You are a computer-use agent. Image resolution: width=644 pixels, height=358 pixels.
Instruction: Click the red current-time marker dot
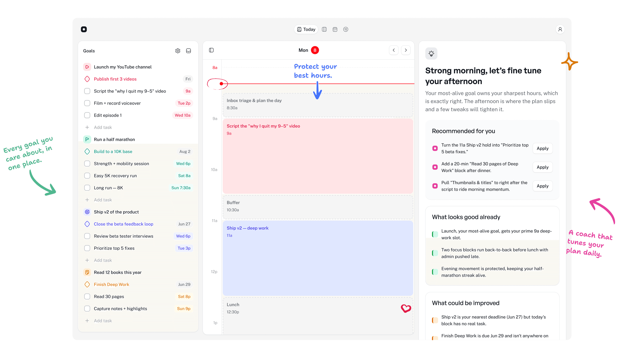(x=221, y=84)
